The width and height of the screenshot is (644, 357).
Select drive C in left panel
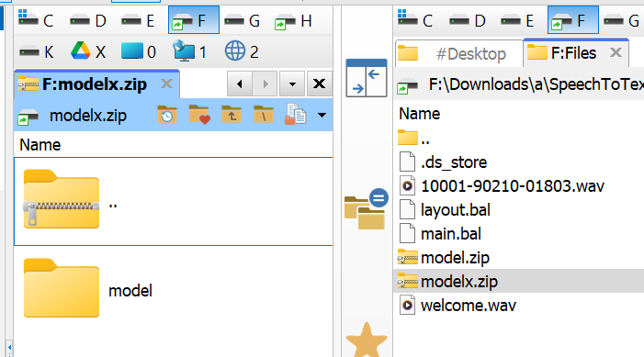36,20
